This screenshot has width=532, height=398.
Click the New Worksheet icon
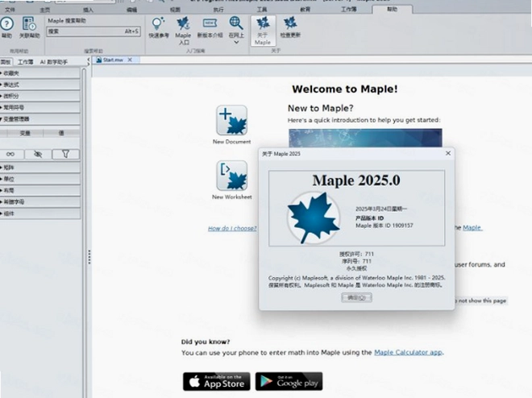pyautogui.click(x=231, y=176)
